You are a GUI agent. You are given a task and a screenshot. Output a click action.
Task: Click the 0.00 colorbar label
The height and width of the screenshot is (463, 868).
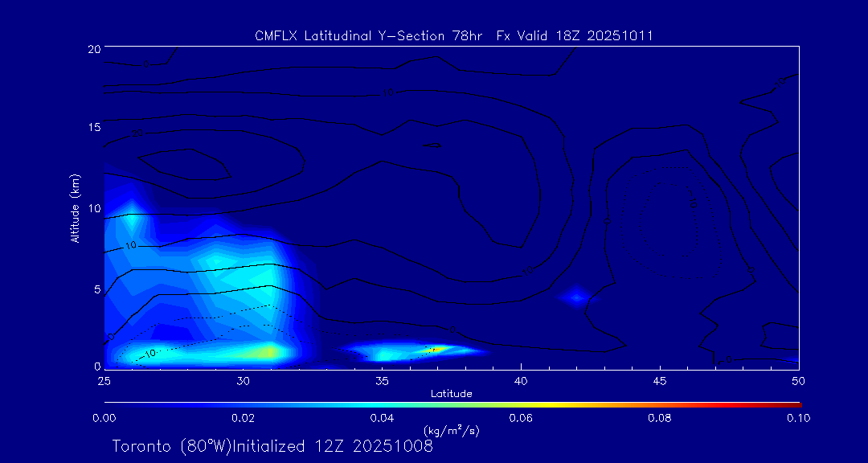click(104, 418)
